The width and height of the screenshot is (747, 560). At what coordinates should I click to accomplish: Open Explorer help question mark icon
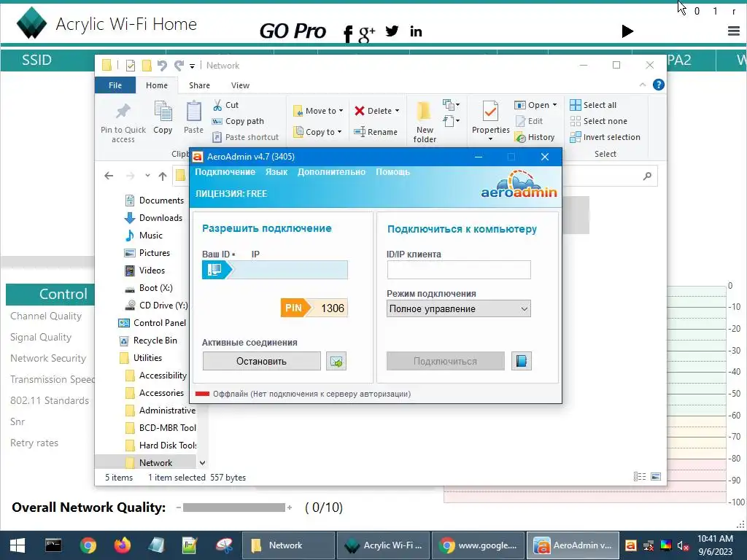[659, 85]
